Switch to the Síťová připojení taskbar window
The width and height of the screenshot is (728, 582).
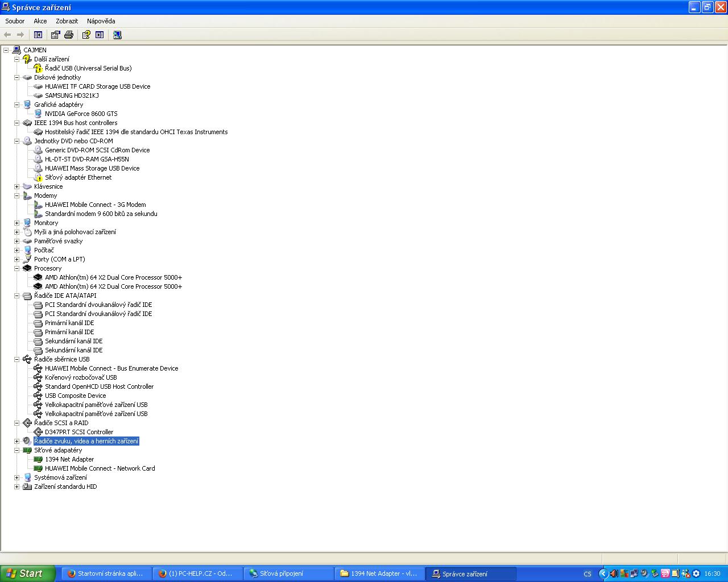[x=288, y=573]
